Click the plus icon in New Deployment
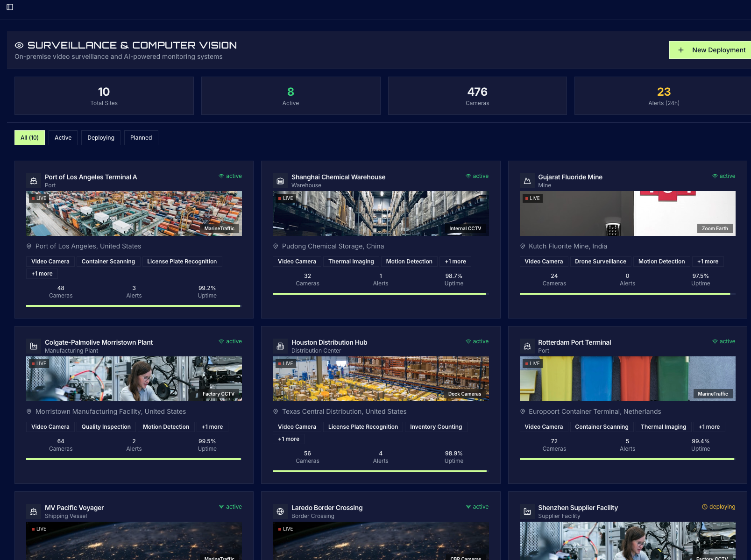The width and height of the screenshot is (751, 560). click(x=681, y=50)
